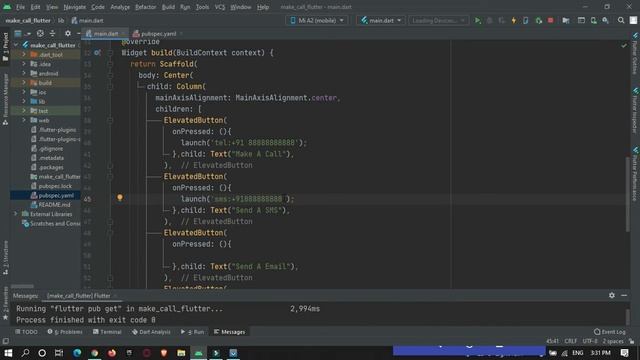This screenshot has width=640, height=360.
Task: Open Firefox from the taskbar
Action: pyautogui.click(x=112, y=353)
